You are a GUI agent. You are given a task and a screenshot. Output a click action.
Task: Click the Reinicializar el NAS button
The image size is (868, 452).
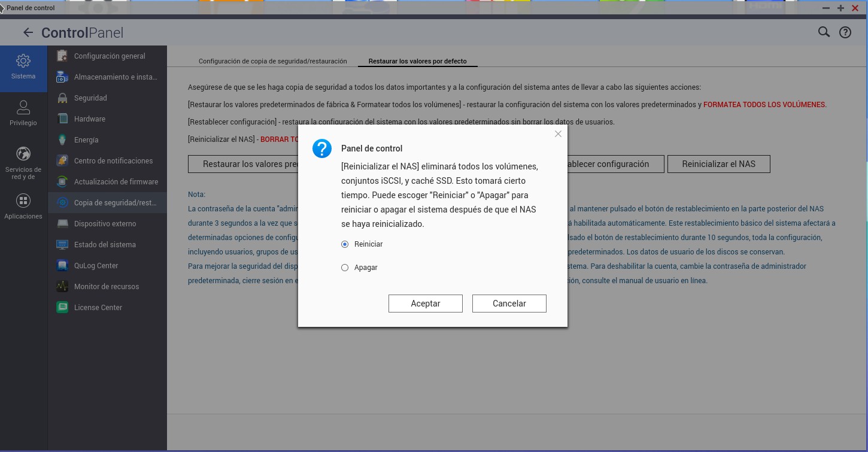(x=718, y=164)
